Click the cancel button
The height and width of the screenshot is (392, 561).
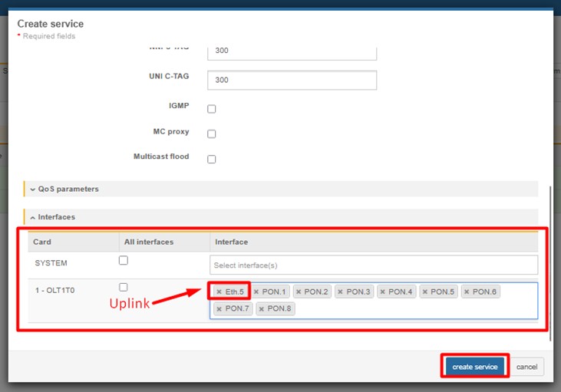point(526,367)
